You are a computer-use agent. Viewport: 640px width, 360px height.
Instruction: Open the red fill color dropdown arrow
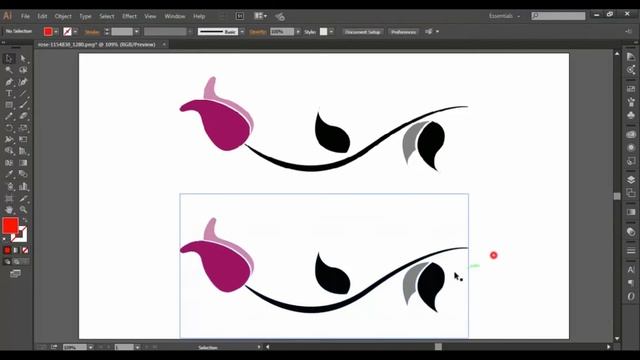[56, 32]
